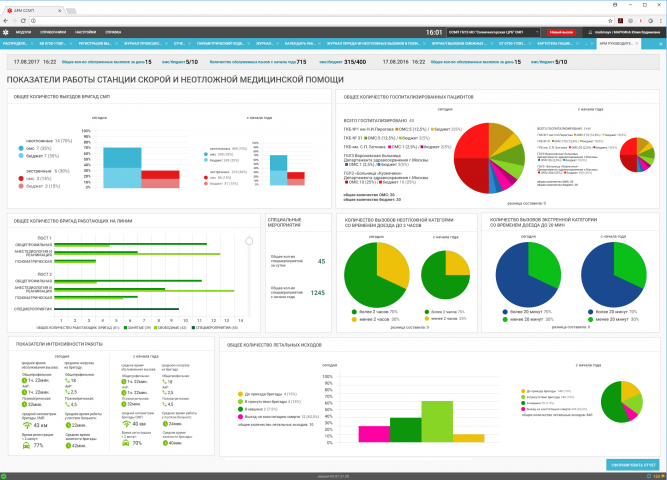Close all tabs with far-right X

click(x=661, y=44)
